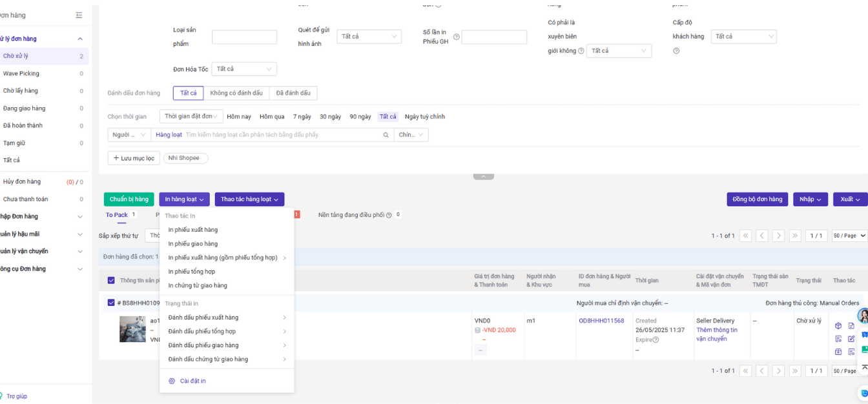
Task: Click the collapse filter panel arrow handle
Action: point(483,177)
